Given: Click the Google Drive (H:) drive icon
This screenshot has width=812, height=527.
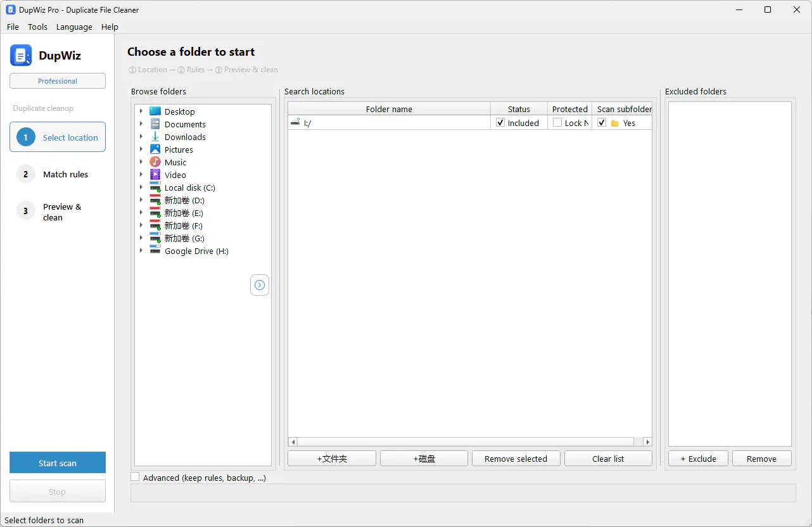Looking at the screenshot, I should tap(155, 251).
